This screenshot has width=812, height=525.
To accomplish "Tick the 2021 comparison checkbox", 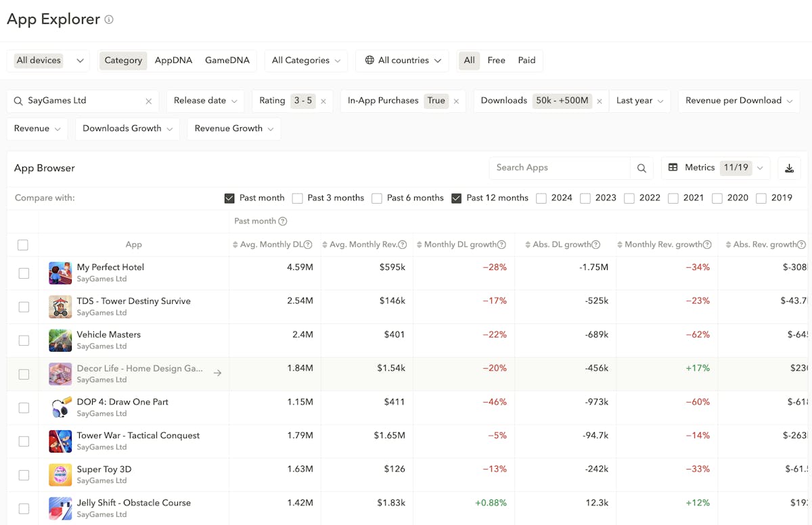I will click(673, 198).
